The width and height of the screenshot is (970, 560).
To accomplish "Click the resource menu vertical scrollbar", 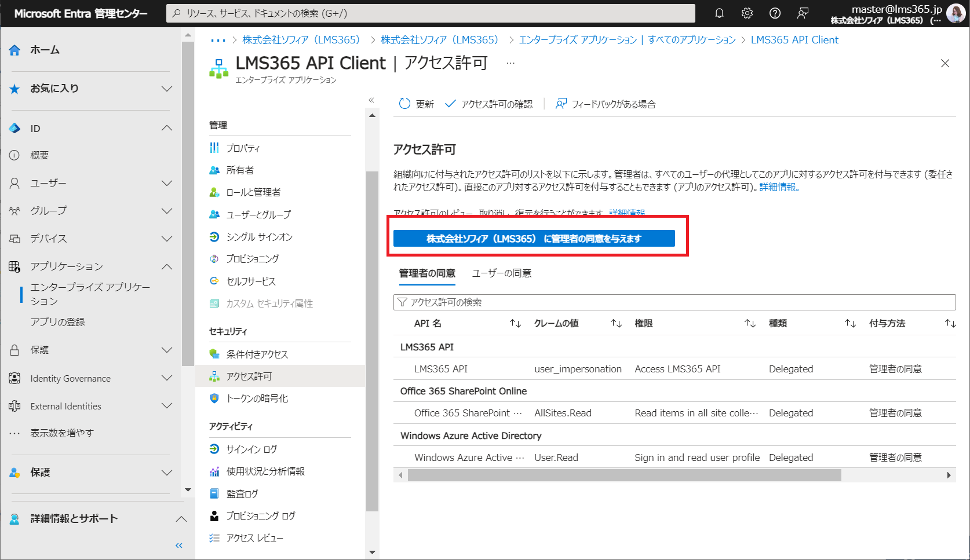I will click(372, 342).
